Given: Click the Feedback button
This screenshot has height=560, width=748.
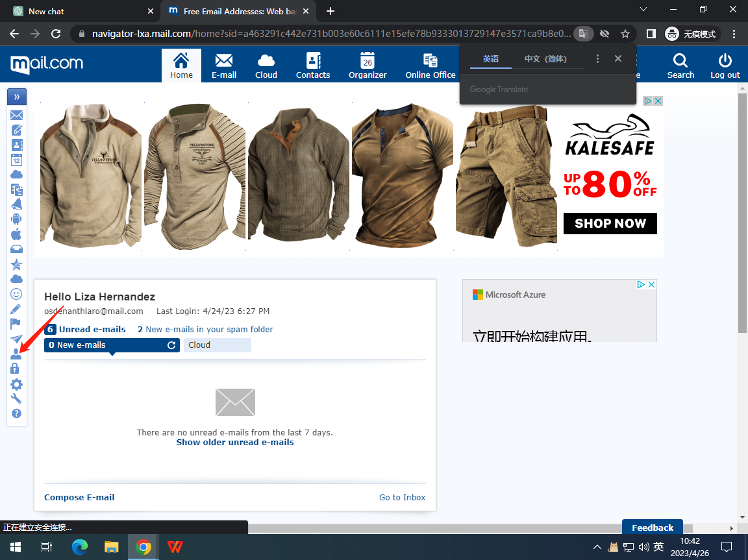Looking at the screenshot, I should click(x=652, y=528).
